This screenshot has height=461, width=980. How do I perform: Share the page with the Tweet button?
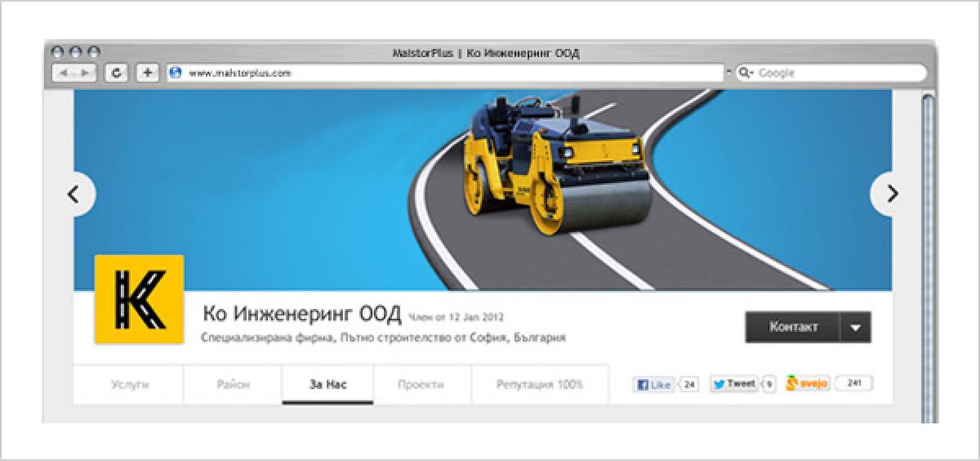click(733, 383)
